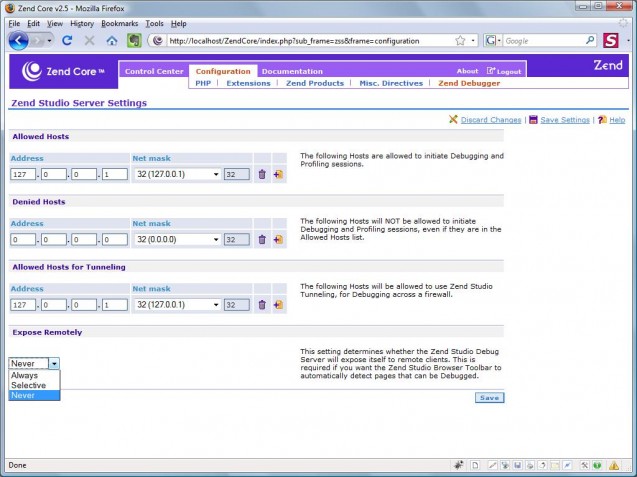
Task: Click the Allowed Hosts net mask value 32 field
Action: 237,174
